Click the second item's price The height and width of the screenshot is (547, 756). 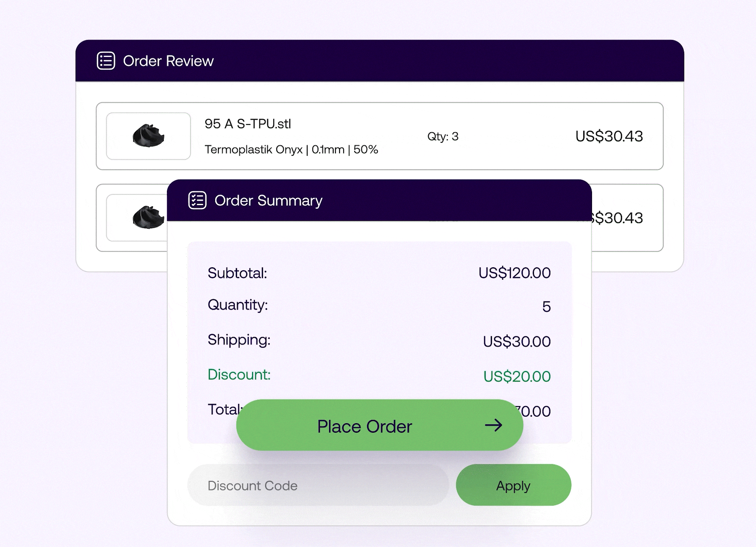617,218
